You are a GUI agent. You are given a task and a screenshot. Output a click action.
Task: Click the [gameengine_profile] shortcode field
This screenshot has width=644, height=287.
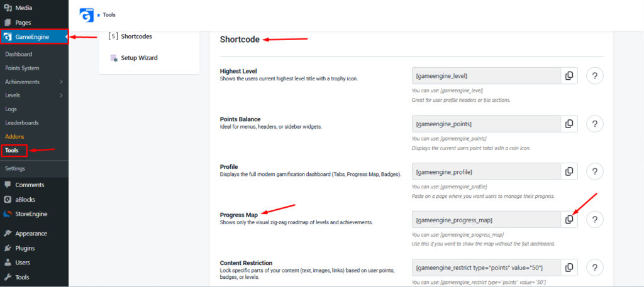pos(486,171)
